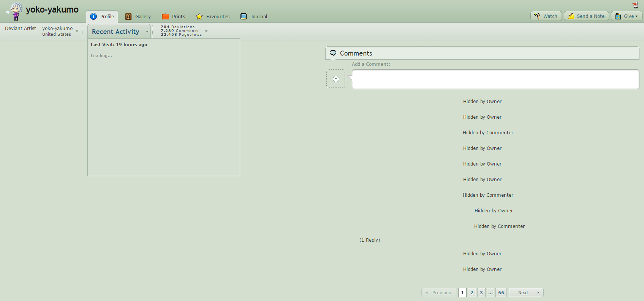Expand the yoko-yakumo United States user menu arrow

[77, 31]
